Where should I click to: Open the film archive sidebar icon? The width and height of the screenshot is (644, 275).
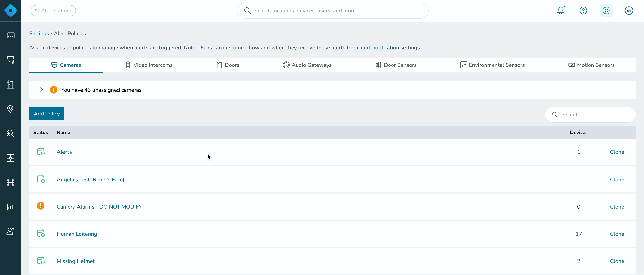click(11, 183)
